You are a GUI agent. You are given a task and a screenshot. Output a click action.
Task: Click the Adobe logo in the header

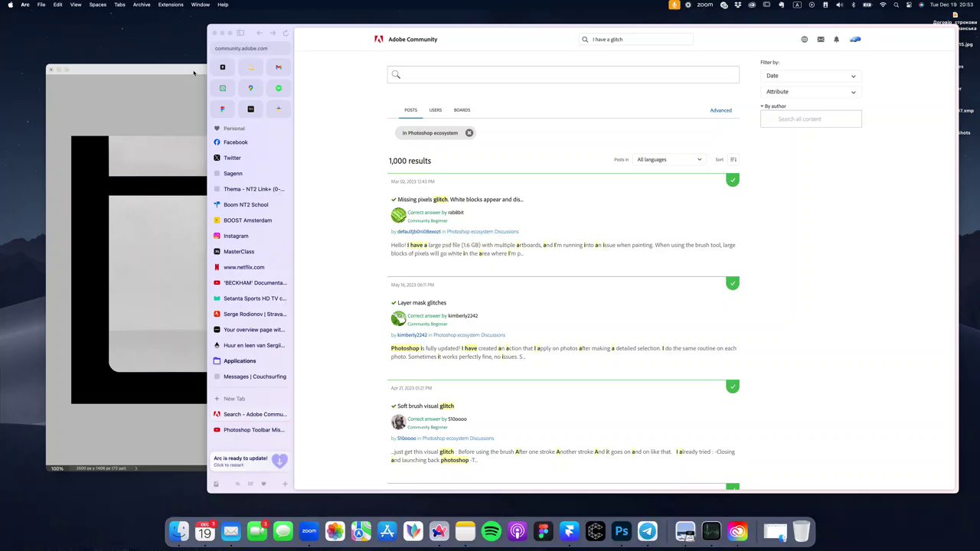[378, 39]
